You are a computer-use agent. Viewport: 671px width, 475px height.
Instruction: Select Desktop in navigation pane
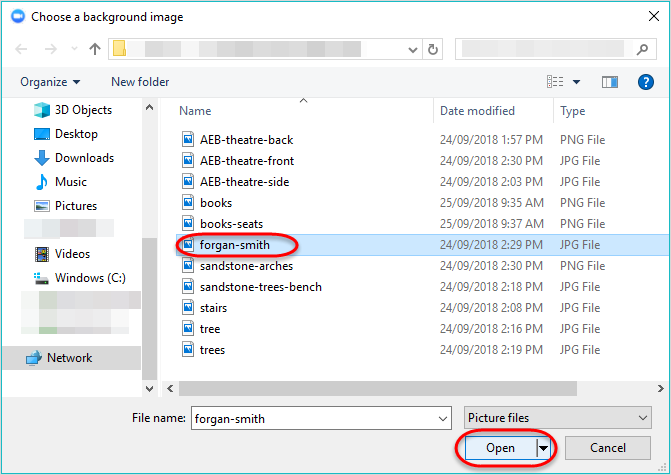65,134
